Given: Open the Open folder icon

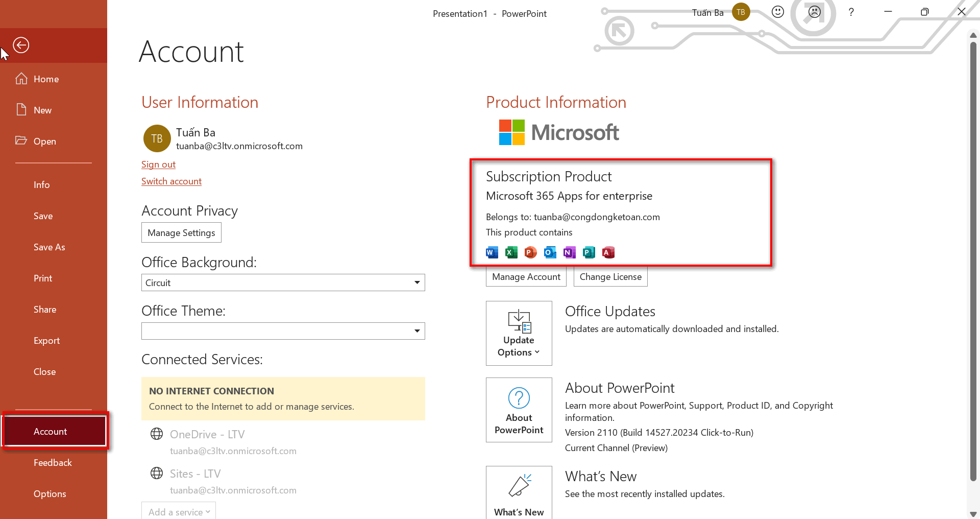Looking at the screenshot, I should (x=21, y=140).
